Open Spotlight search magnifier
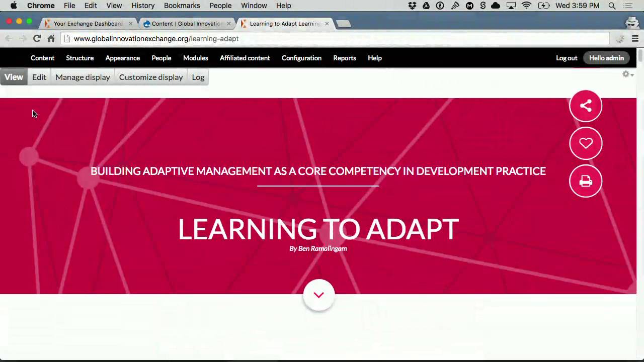This screenshot has height=362, width=644. (x=612, y=6)
